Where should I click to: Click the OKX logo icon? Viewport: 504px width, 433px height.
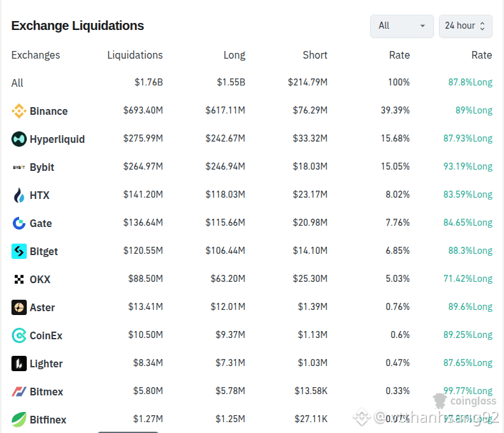click(19, 279)
